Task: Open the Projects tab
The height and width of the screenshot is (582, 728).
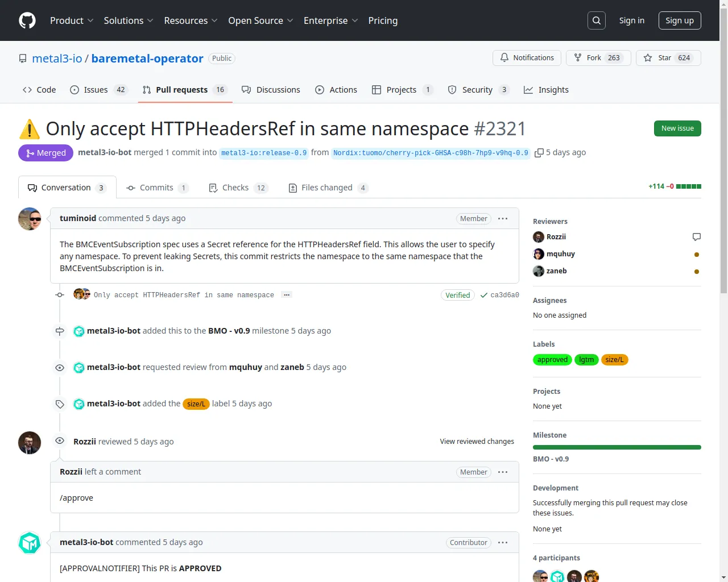Action: 402,90
